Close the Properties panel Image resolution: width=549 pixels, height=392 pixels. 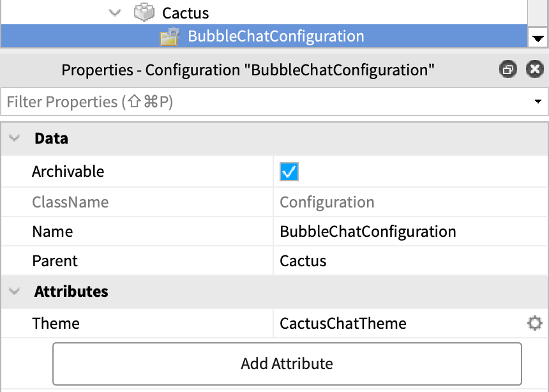534,70
